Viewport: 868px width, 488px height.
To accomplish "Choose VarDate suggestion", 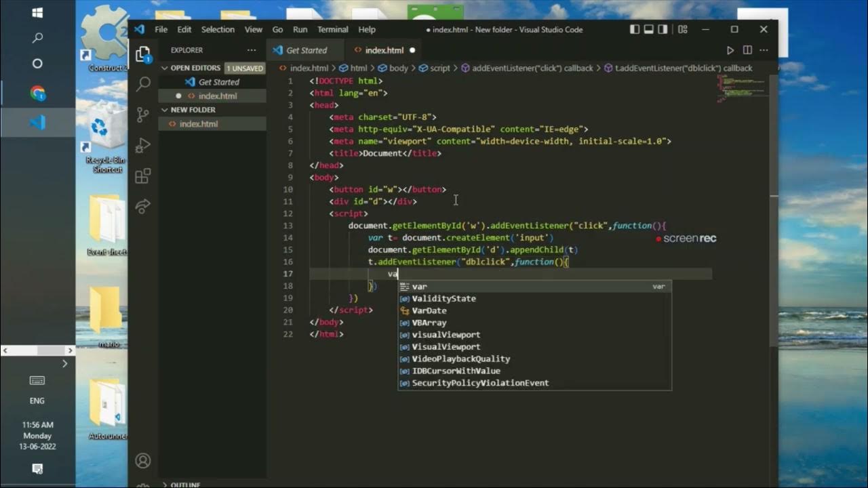I will click(x=534, y=310).
